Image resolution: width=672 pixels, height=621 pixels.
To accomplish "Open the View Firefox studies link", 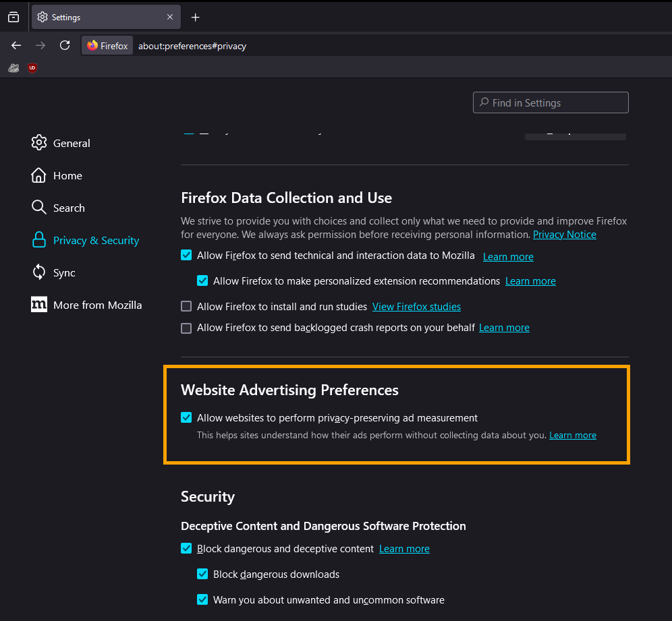I will click(416, 307).
